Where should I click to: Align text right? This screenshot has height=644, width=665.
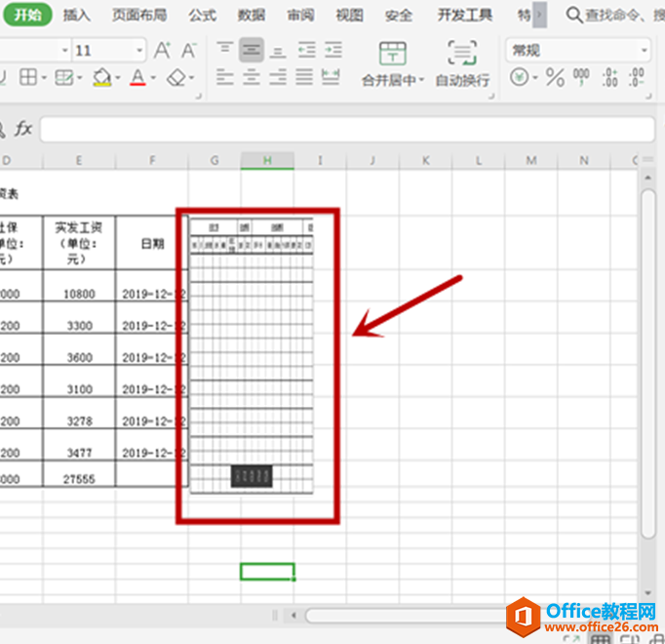point(278,77)
